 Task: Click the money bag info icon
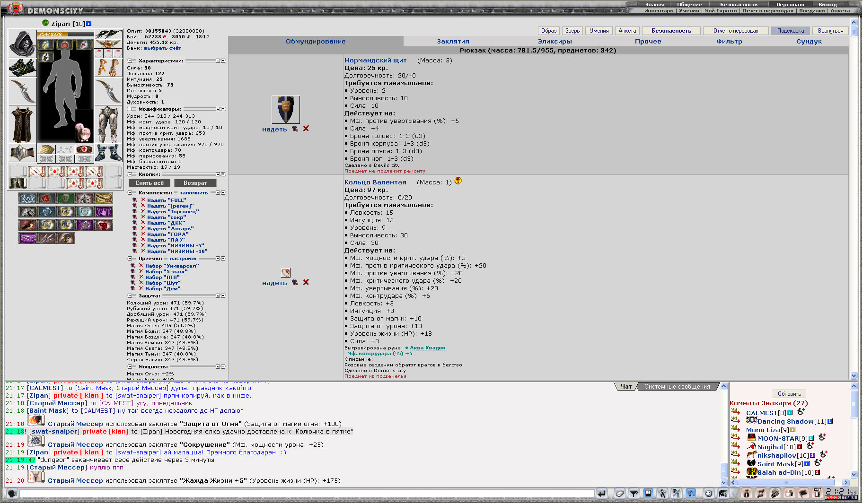[746, 494]
